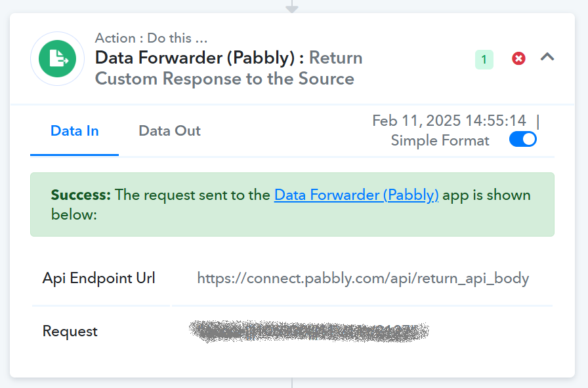The width and height of the screenshot is (588, 388).
Task: Open the Data Out tab
Action: (x=169, y=131)
